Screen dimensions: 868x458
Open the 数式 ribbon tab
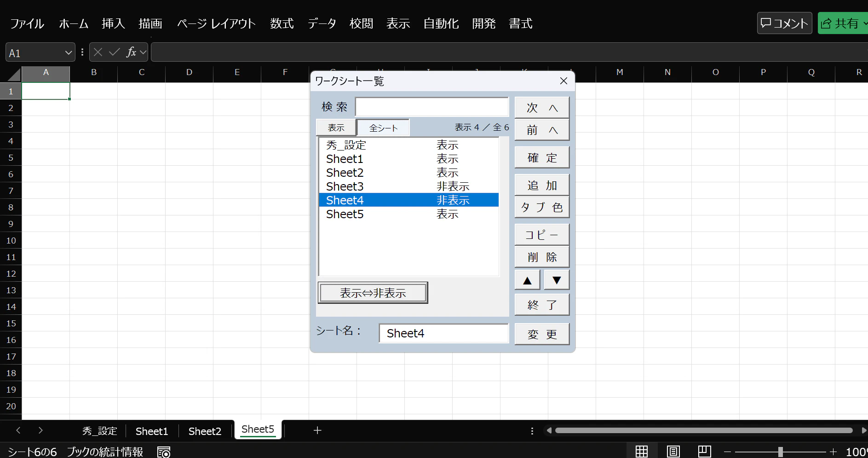tap(282, 23)
